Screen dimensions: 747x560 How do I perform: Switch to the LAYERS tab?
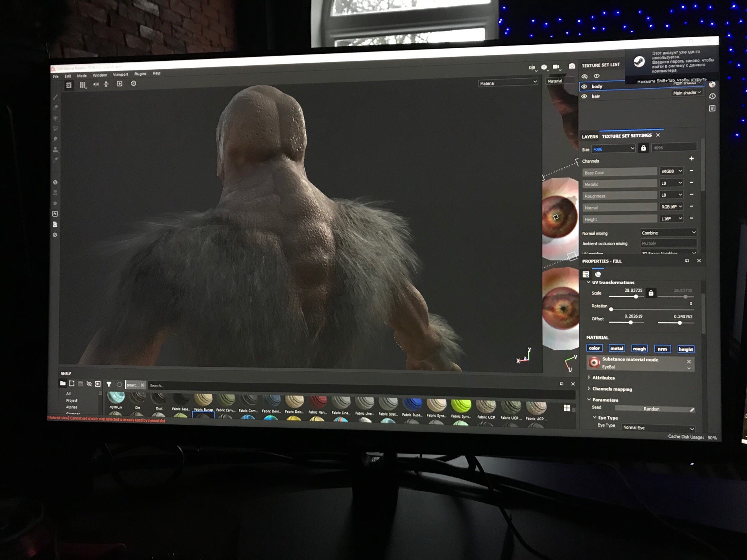[589, 137]
